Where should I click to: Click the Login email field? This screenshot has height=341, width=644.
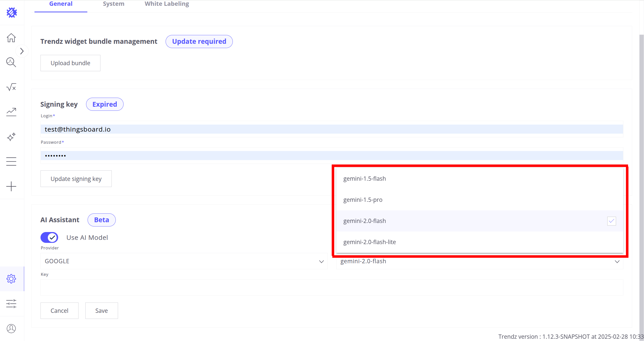(x=332, y=129)
